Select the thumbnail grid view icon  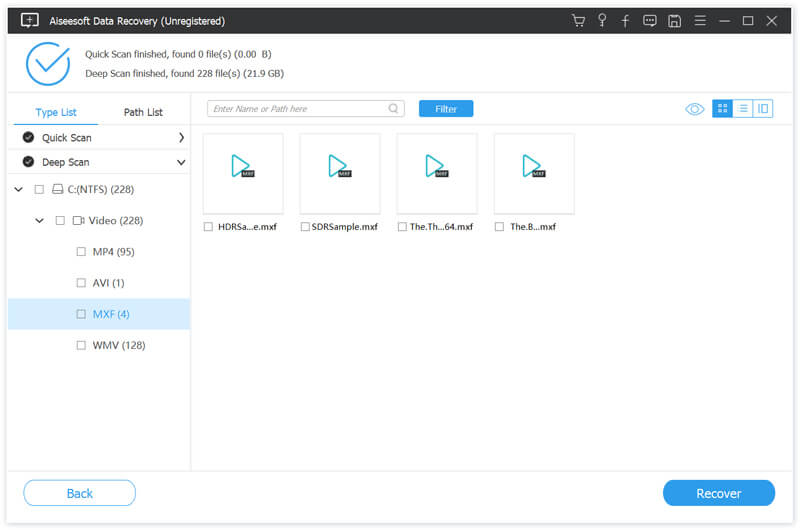722,109
